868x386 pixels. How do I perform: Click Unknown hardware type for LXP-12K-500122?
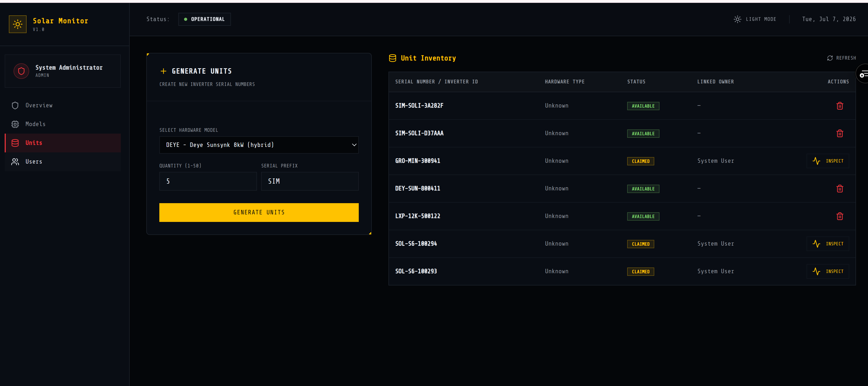pos(556,216)
